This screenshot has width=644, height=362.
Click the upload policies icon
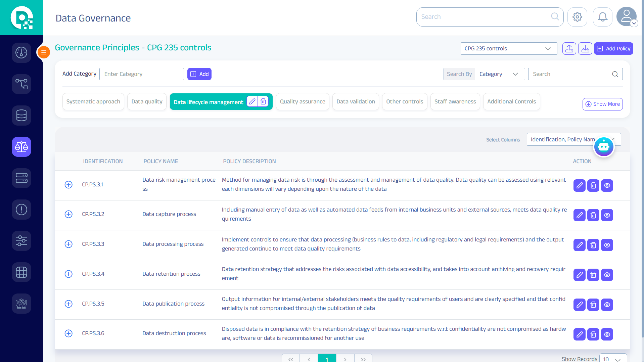tap(569, 49)
